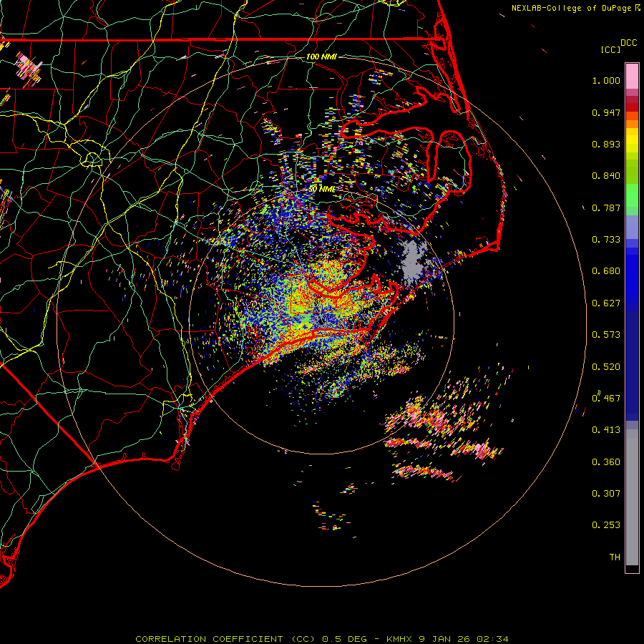Select the 1.000 value on the color scale
644x644 pixels.
(x=606, y=80)
